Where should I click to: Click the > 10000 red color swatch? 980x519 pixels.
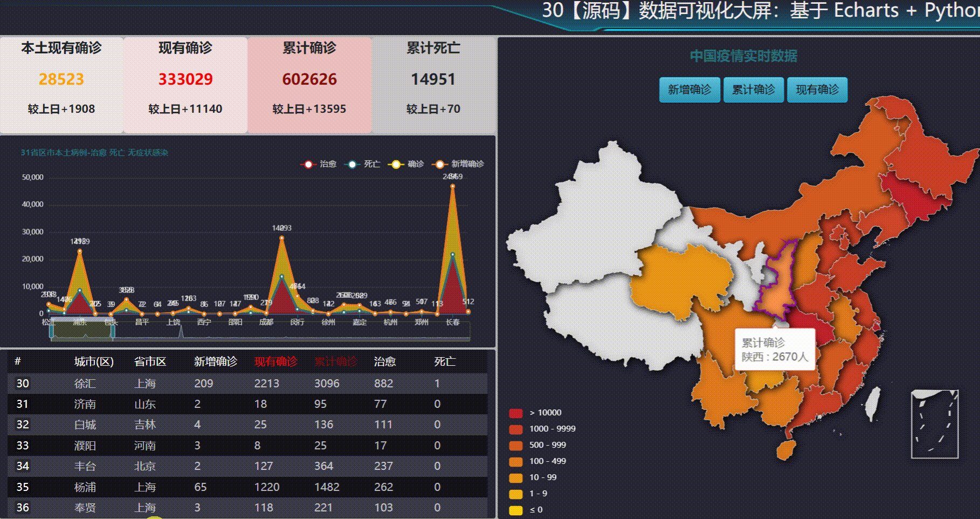tap(515, 412)
